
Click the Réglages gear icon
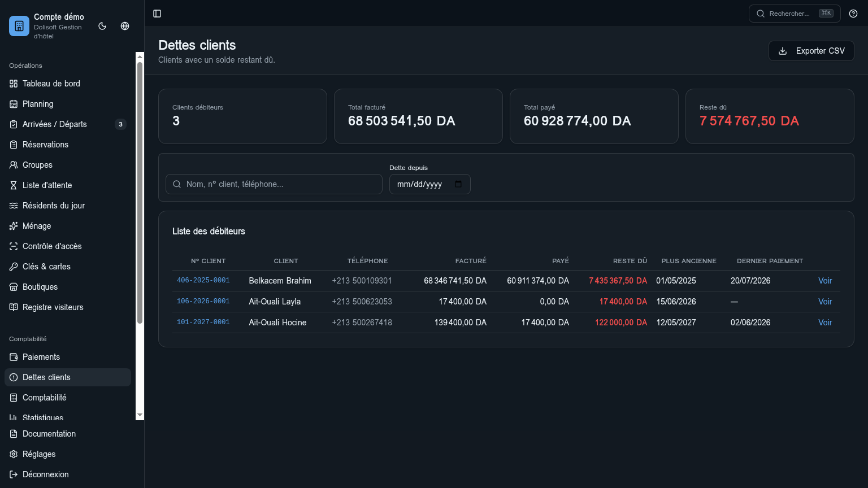click(x=14, y=454)
